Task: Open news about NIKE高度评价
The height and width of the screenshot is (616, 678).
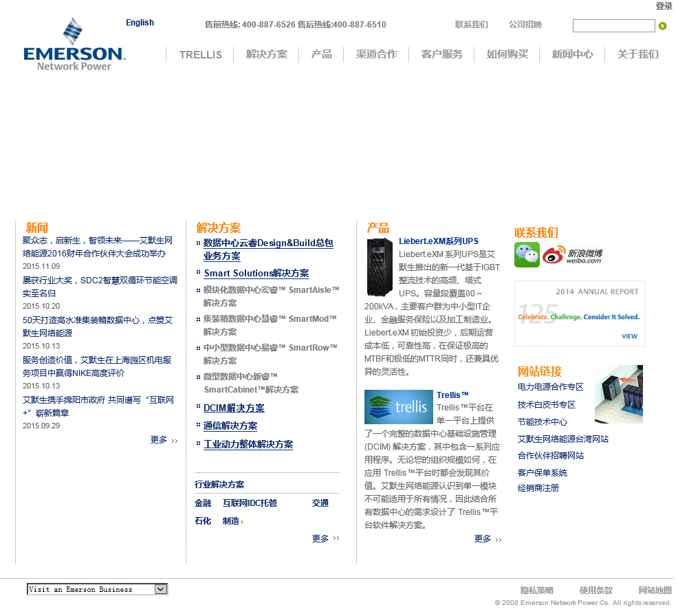Action: 97,366
